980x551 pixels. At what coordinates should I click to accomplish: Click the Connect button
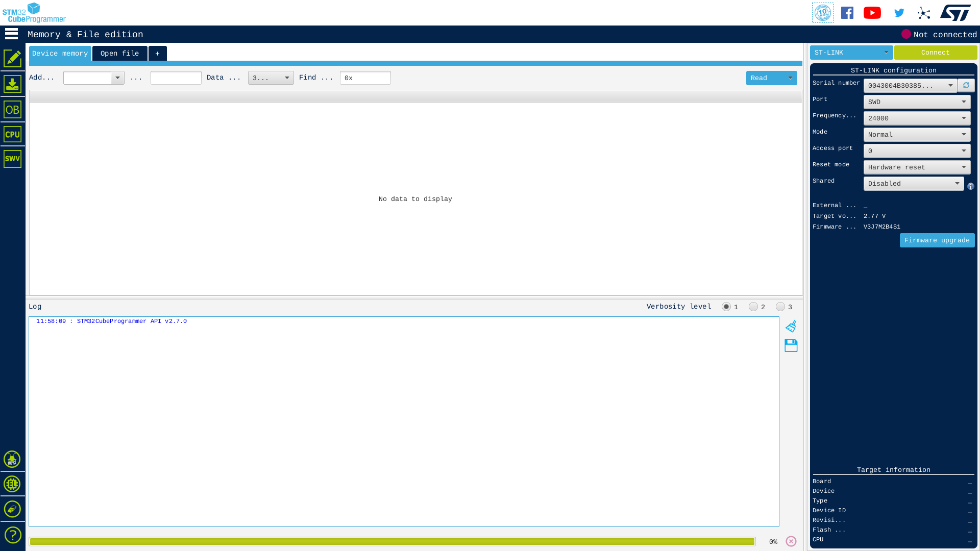(935, 52)
